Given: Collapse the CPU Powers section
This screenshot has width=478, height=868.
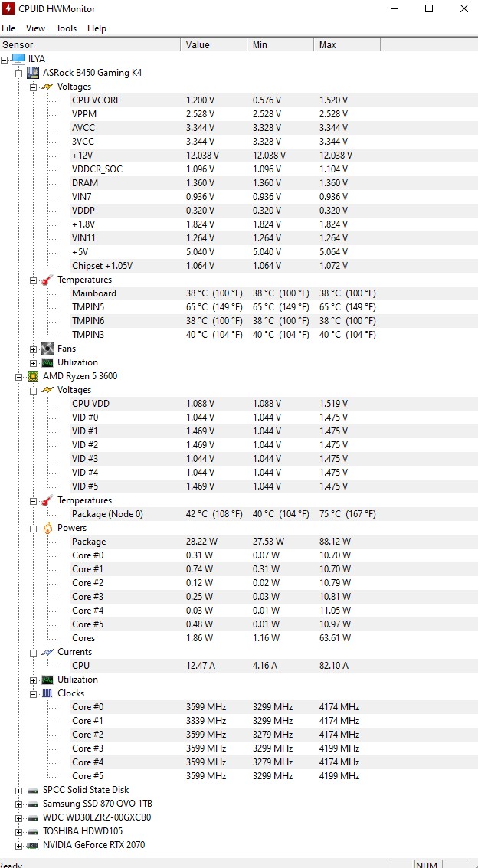Looking at the screenshot, I should point(34,529).
